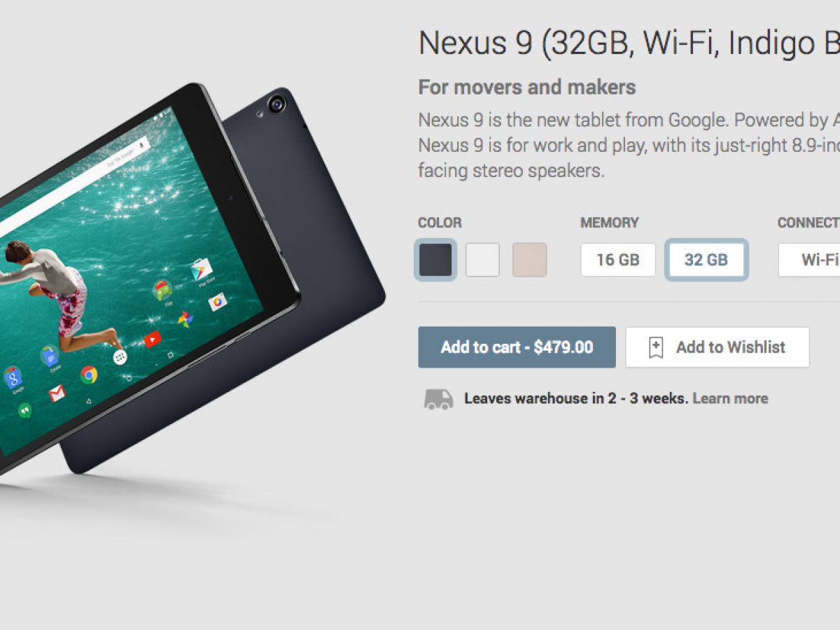Tap the green Hangouts icon on the tablet
Screen dimensions: 840x630
[24, 411]
